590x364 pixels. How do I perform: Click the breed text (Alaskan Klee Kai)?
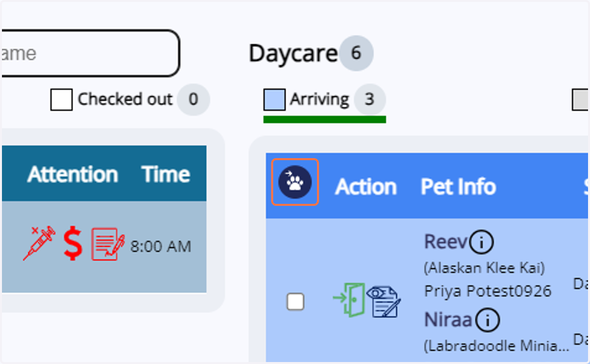point(484,269)
